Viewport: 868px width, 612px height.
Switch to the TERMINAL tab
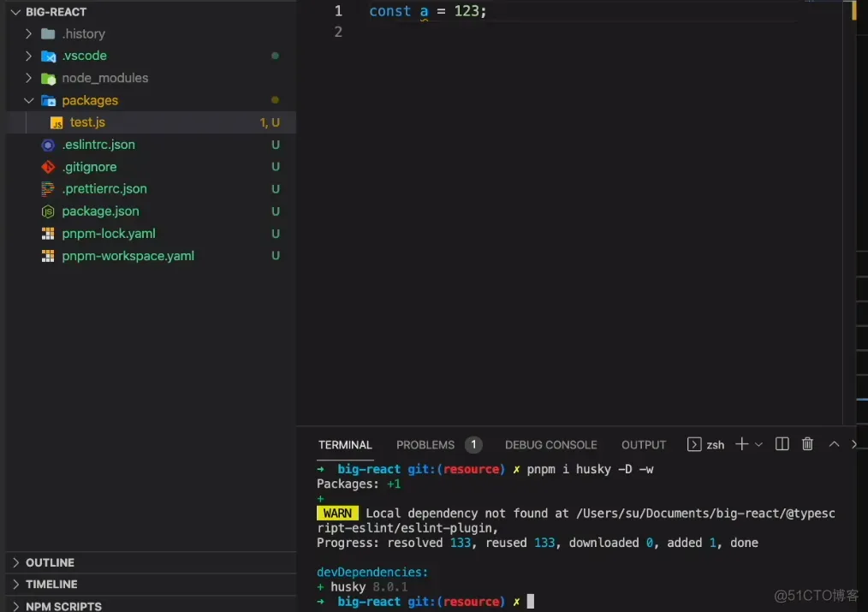click(x=345, y=445)
